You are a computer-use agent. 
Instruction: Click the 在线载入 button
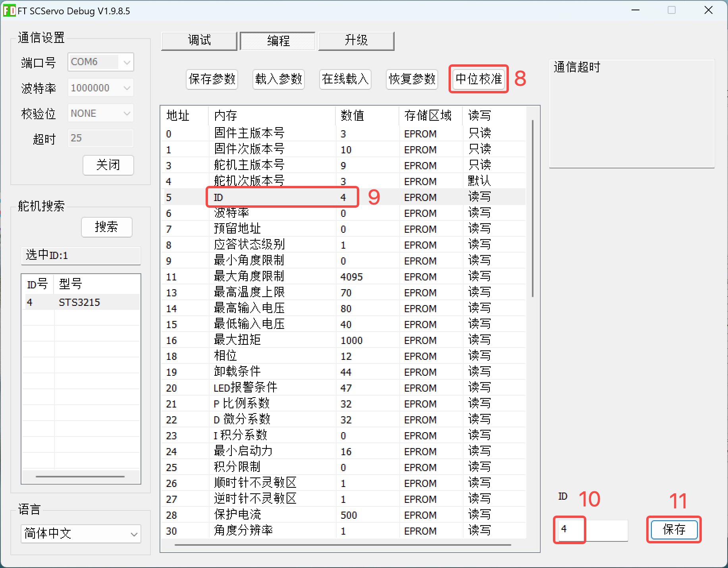tap(345, 79)
